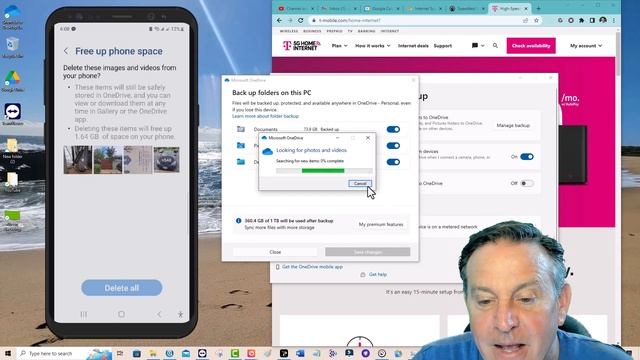Click the Check availability button
Screen dimensions: 640x360
coord(531,46)
